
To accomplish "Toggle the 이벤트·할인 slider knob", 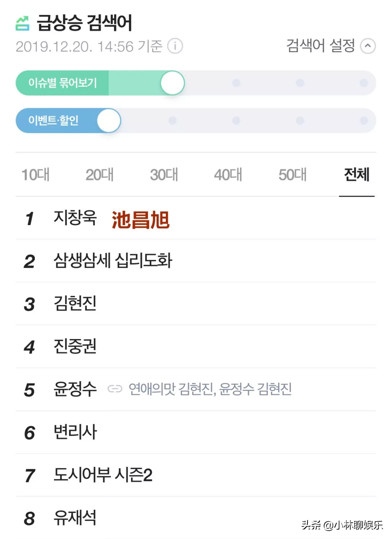I will (x=109, y=120).
